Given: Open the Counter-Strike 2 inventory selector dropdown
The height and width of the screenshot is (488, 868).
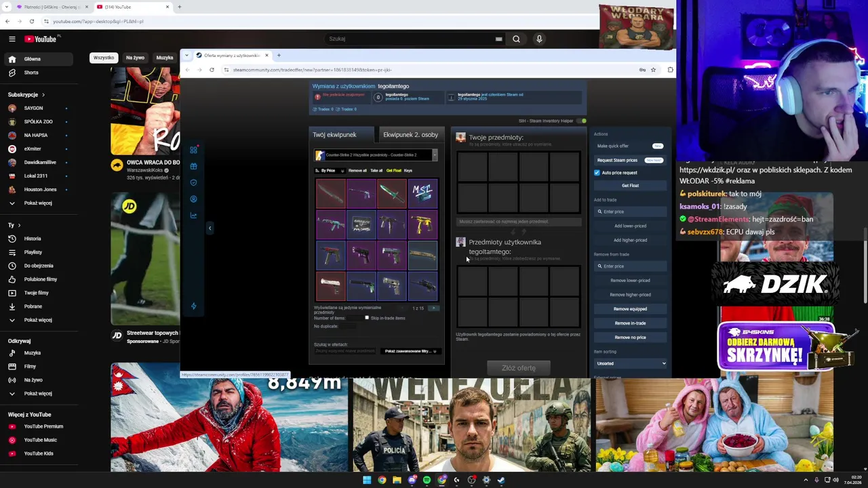Looking at the screenshot, I should click(x=376, y=155).
